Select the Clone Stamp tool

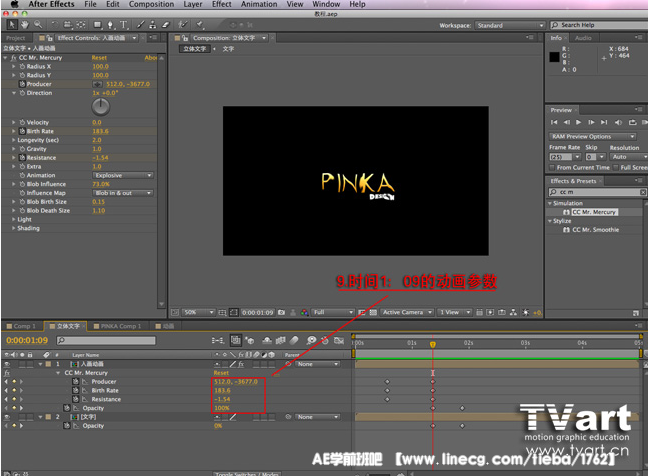[153, 25]
